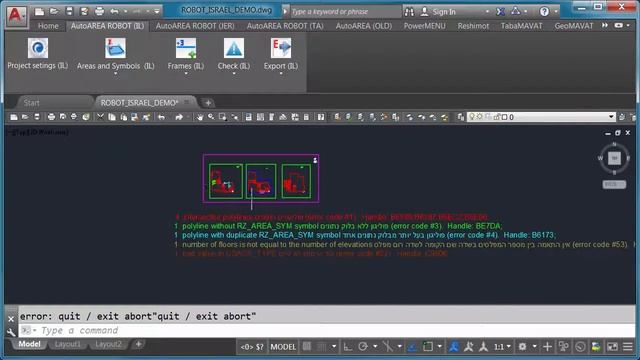
Task: Open the layer dropdown list showing 0
Action: [541, 117]
